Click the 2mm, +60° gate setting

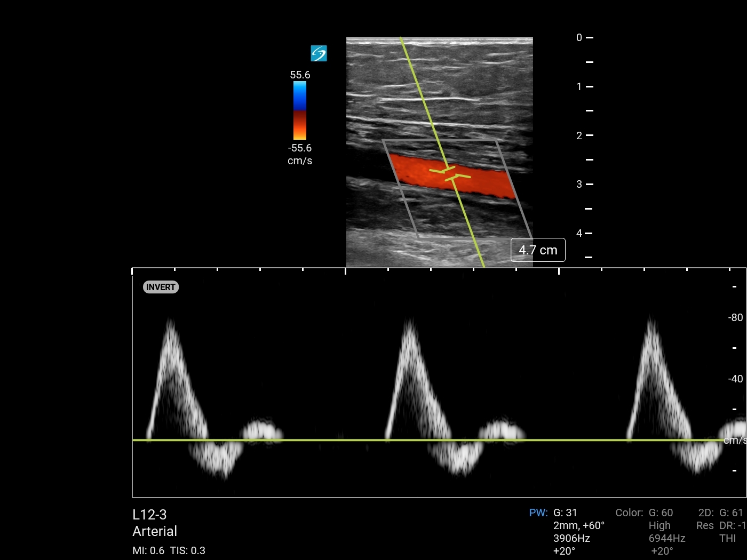[578, 525]
